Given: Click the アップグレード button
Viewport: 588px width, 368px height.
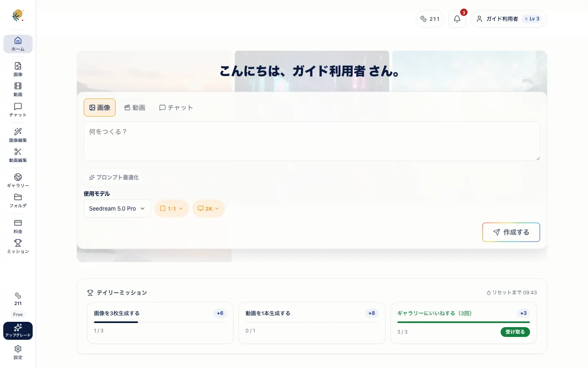Looking at the screenshot, I should [18, 331].
